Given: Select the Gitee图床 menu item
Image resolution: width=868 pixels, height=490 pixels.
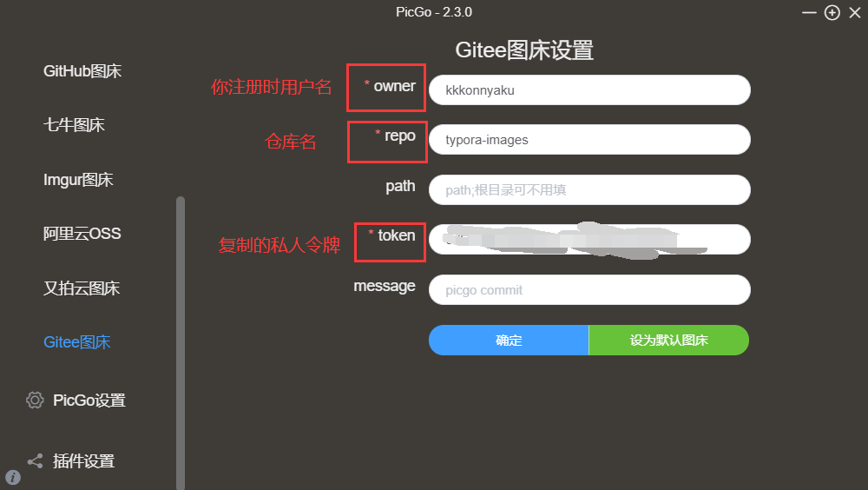Looking at the screenshot, I should (77, 342).
